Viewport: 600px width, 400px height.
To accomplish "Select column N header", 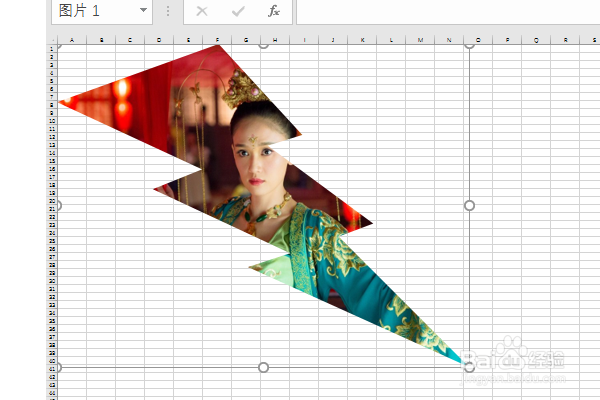I will pos(449,40).
